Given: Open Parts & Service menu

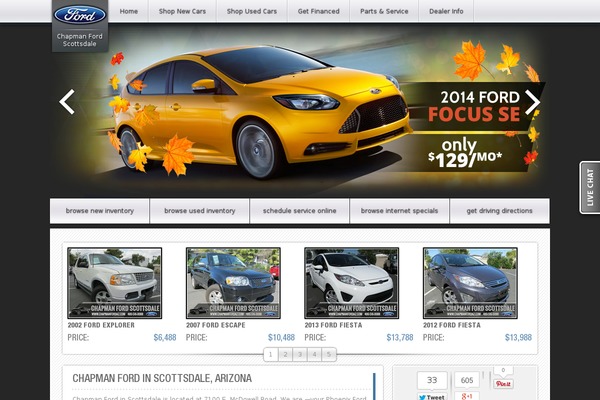Looking at the screenshot, I should coord(384,11).
